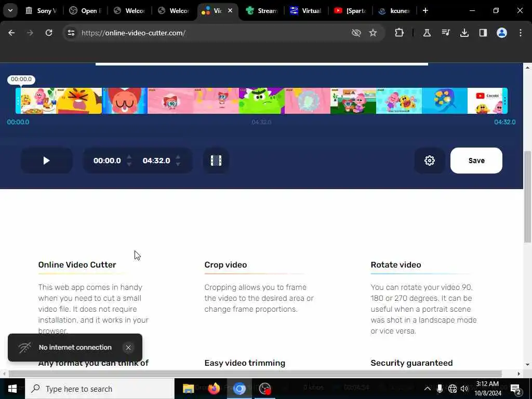Reload the current page

pos(49,33)
